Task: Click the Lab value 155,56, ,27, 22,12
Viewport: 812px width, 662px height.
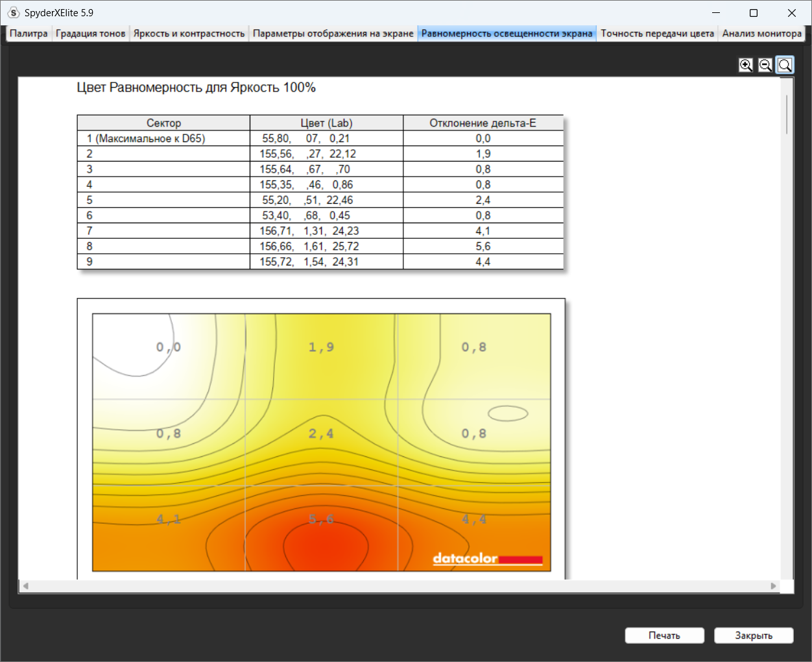Action: pyautogui.click(x=308, y=154)
